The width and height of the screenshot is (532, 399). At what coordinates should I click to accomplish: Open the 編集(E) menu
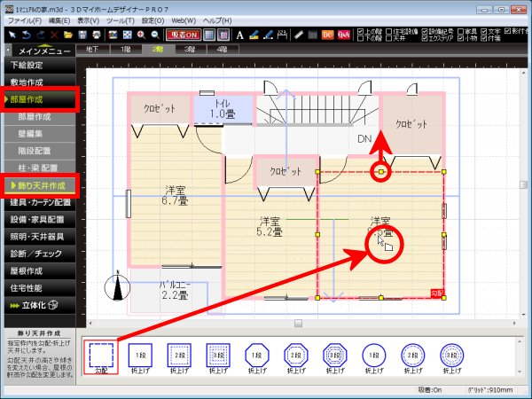59,20
